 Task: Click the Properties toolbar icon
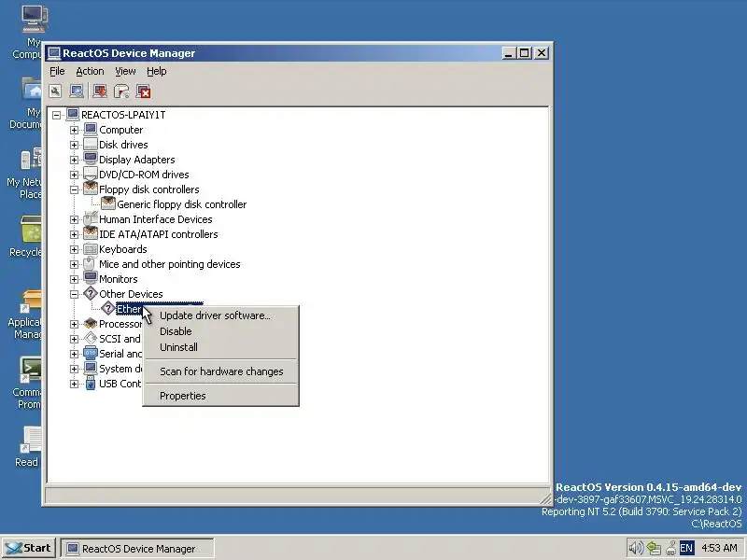click(55, 91)
